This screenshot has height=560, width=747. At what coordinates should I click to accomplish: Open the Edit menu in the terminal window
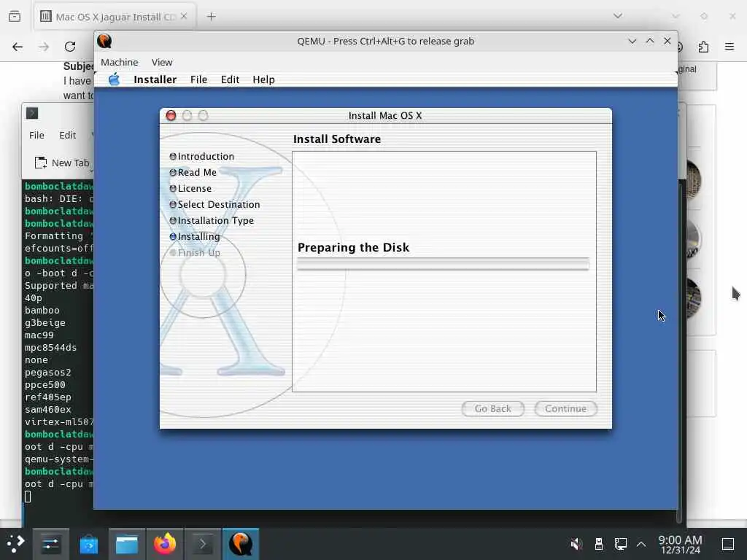(x=68, y=135)
